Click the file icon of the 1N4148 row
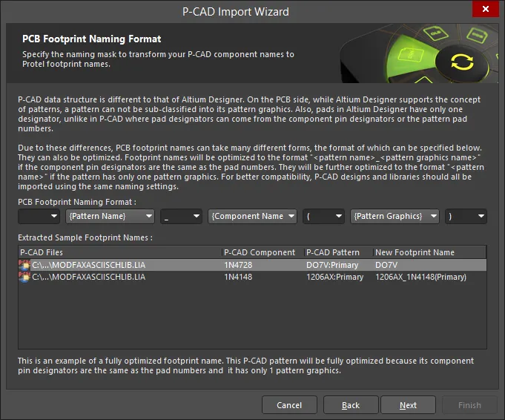Screen dimensions: 505x420 [x=24, y=278]
